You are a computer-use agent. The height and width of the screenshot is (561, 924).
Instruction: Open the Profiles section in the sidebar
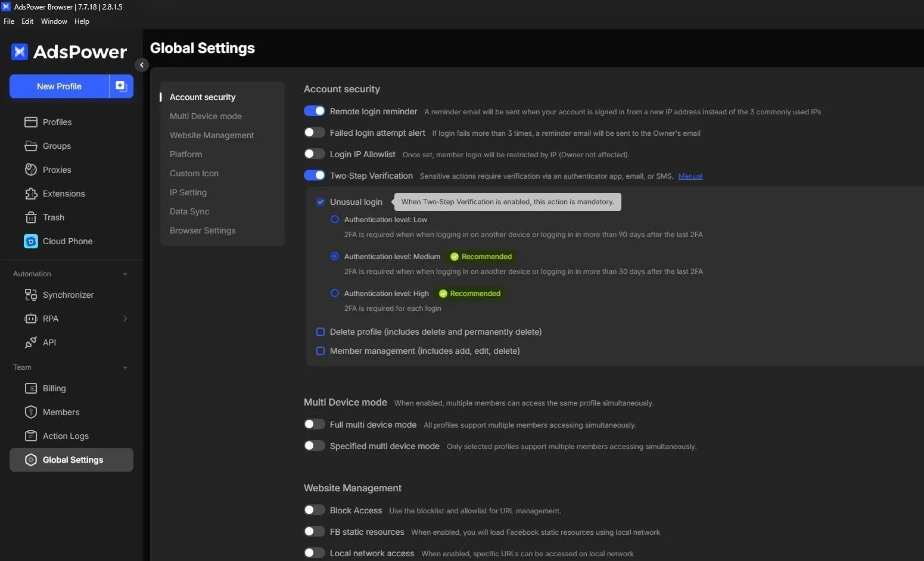(x=57, y=122)
